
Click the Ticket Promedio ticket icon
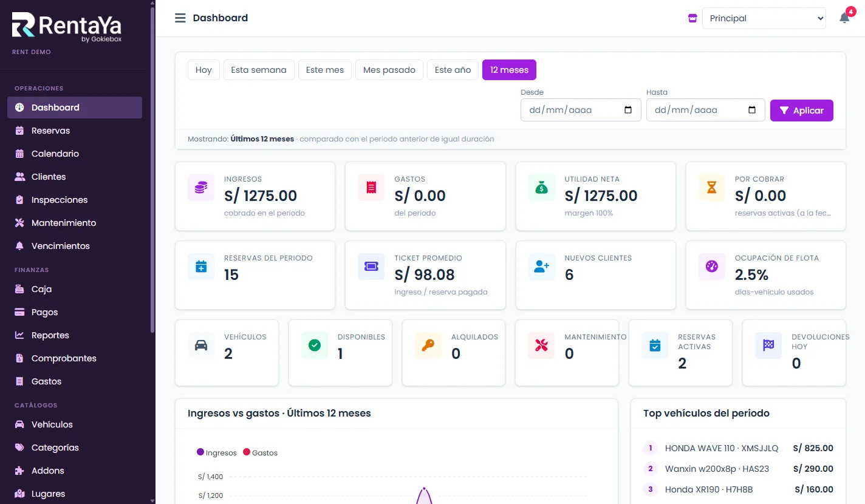pyautogui.click(x=371, y=267)
